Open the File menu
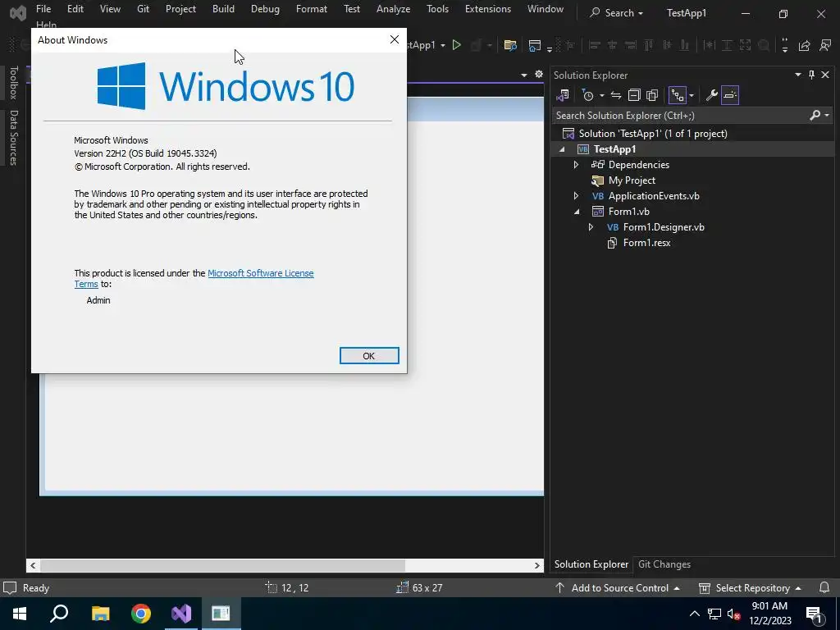This screenshot has width=840, height=630. pos(43,9)
